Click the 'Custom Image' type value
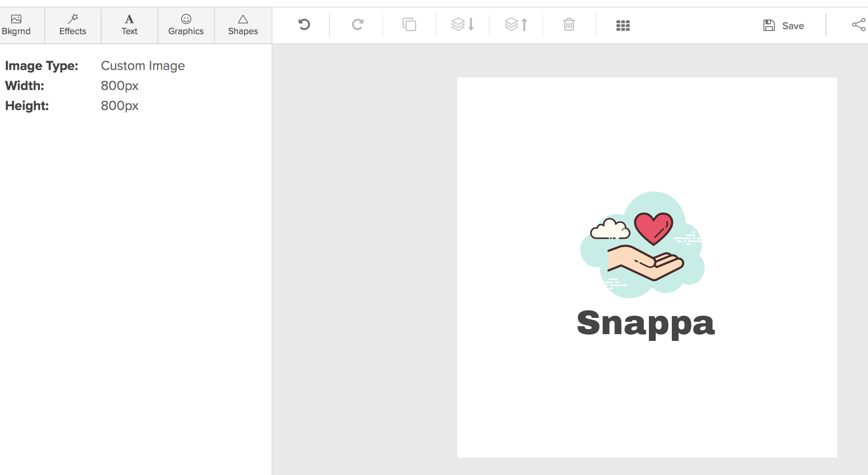The height and width of the screenshot is (475, 868). tap(143, 66)
